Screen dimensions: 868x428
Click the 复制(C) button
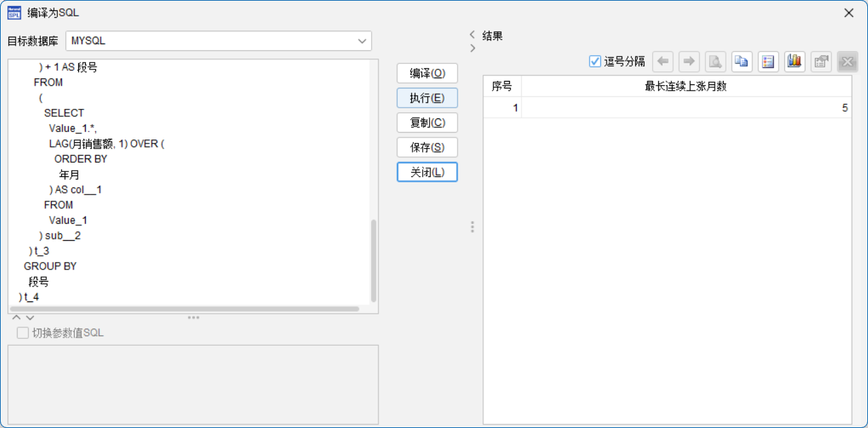[428, 122]
